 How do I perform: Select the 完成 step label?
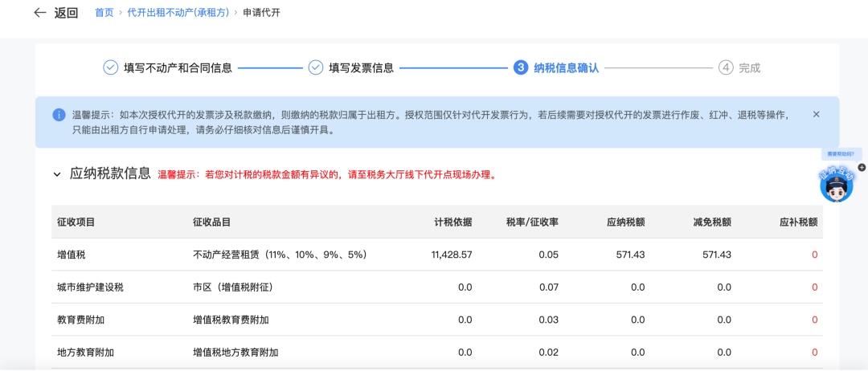[750, 68]
